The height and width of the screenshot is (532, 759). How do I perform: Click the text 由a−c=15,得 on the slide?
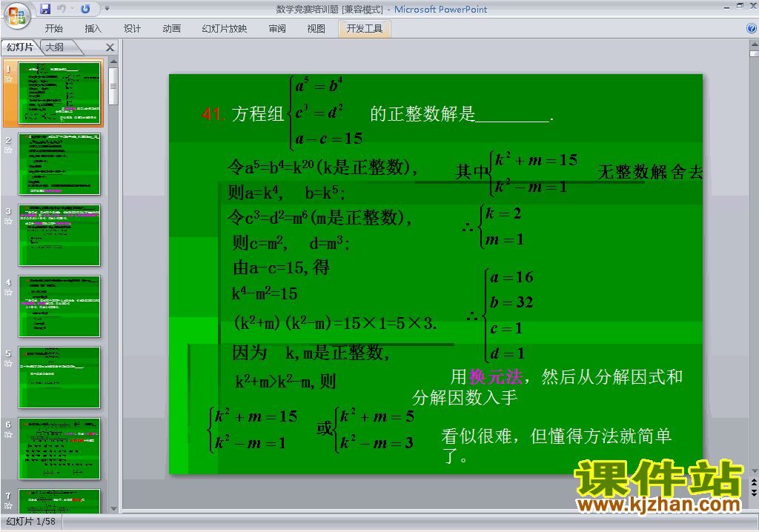[281, 267]
